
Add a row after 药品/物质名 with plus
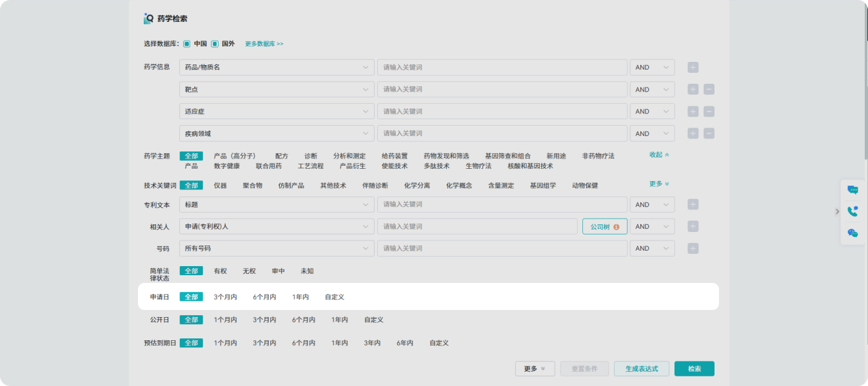point(693,67)
